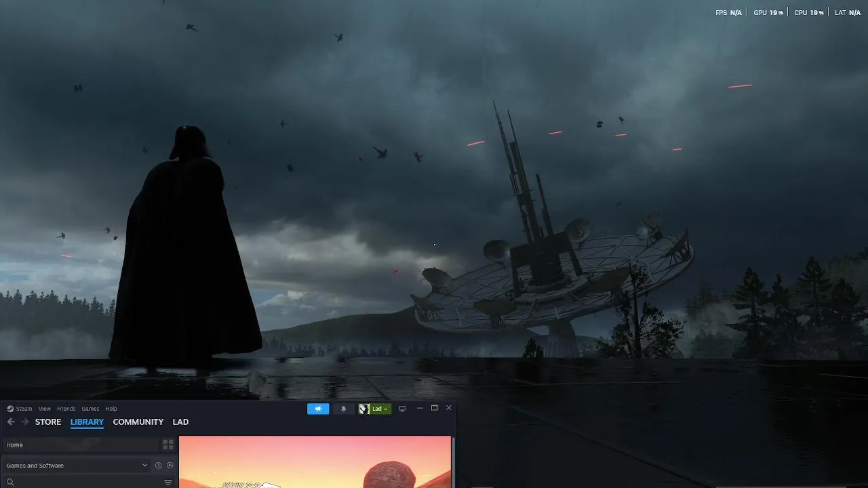Switch to the STORE tab

(48, 422)
